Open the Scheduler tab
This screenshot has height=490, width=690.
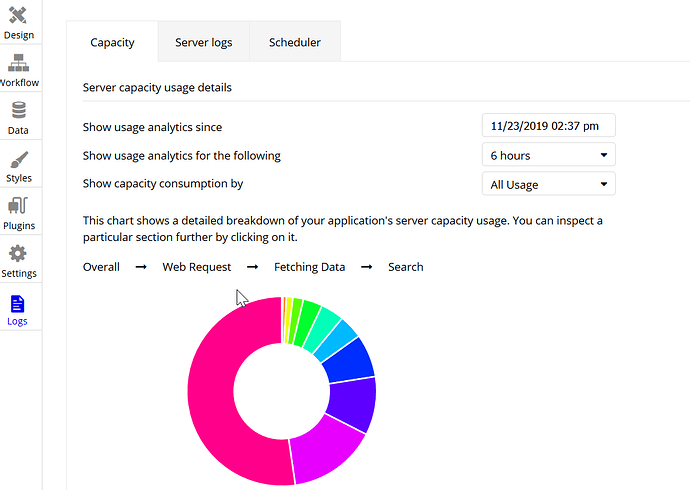[x=295, y=43]
